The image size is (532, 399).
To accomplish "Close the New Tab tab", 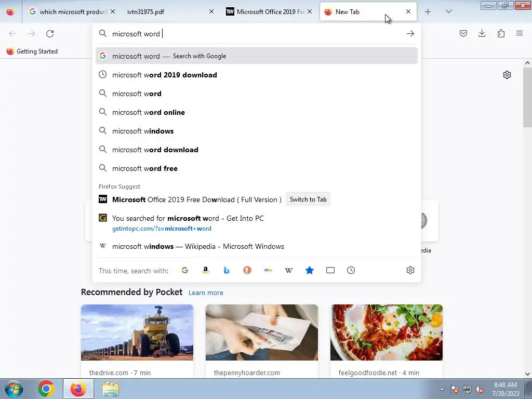I will 408,11.
